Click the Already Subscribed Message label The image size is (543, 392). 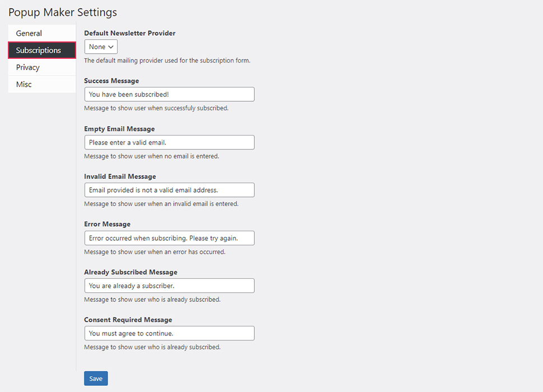[130, 272]
